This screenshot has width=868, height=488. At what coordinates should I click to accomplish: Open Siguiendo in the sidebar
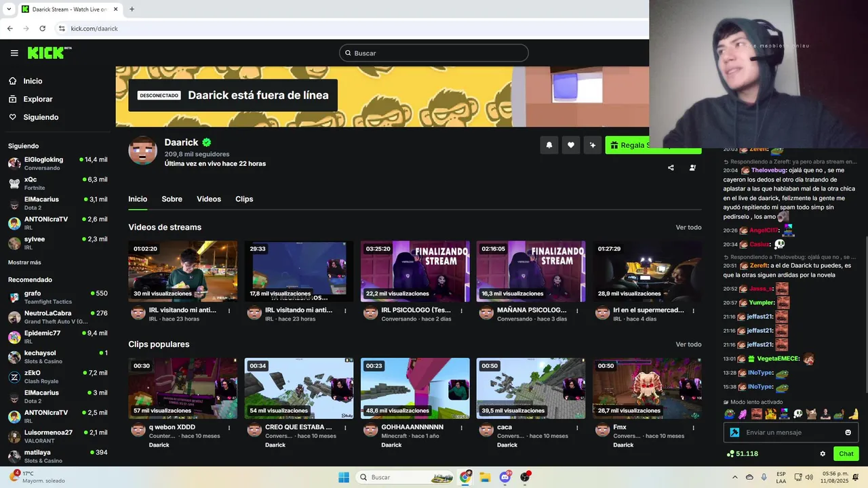(41, 117)
